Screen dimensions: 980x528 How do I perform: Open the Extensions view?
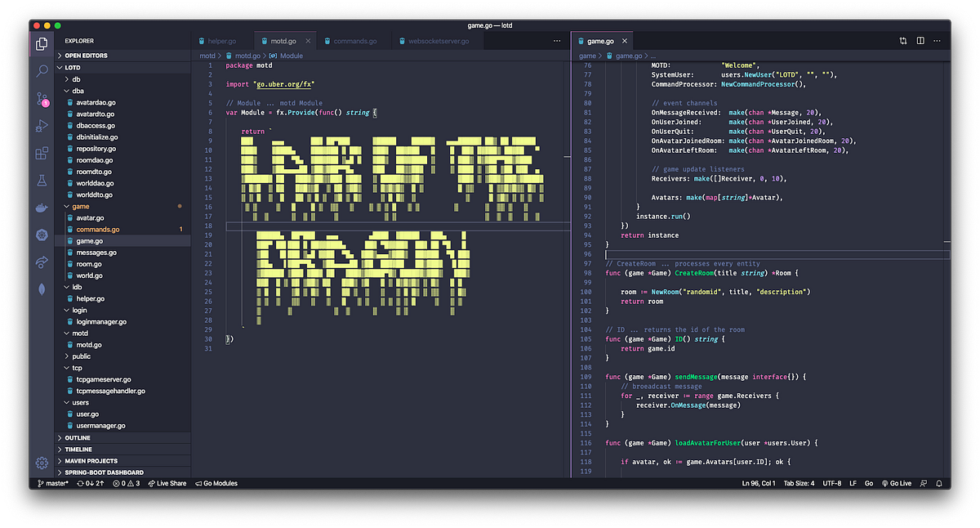coord(41,153)
